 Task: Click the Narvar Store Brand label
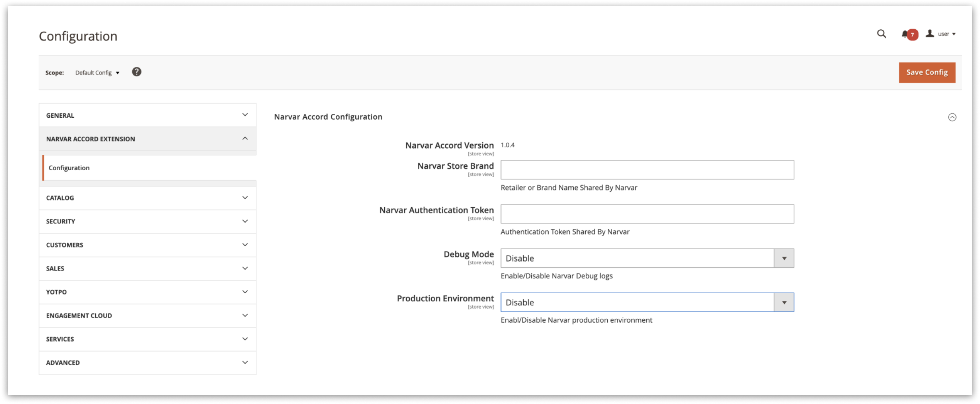point(455,166)
